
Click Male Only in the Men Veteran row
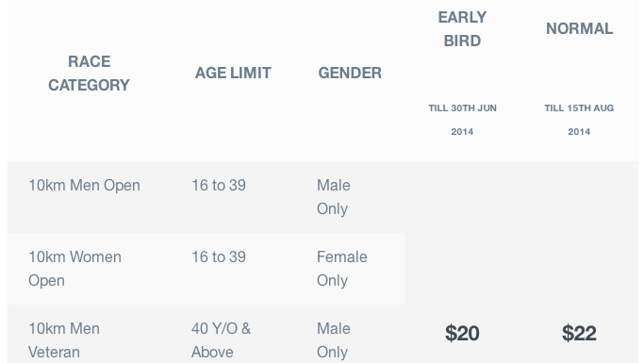334,340
